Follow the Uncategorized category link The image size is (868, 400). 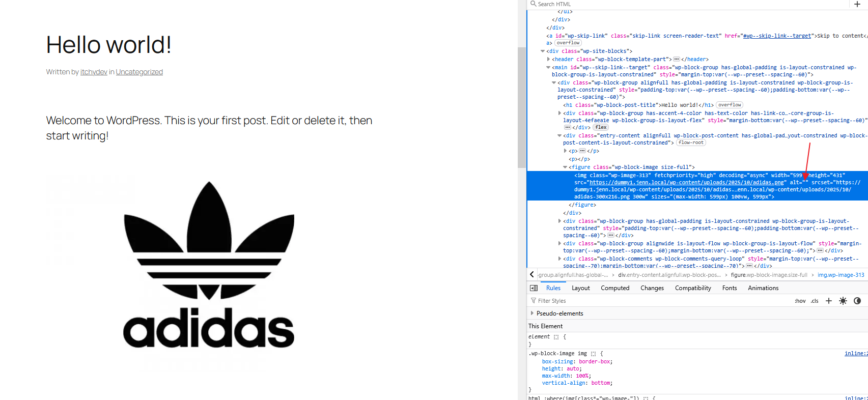(x=139, y=72)
